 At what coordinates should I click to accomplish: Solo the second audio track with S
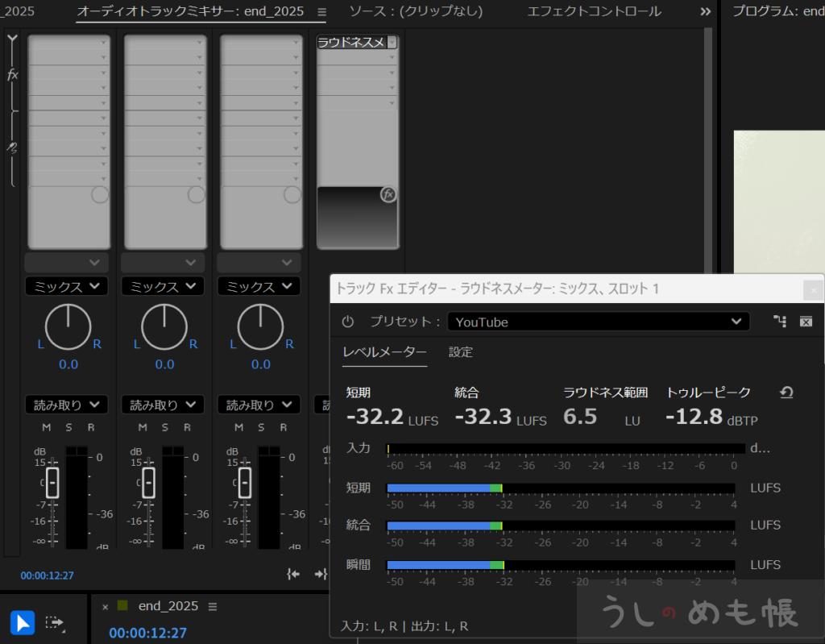(165, 427)
